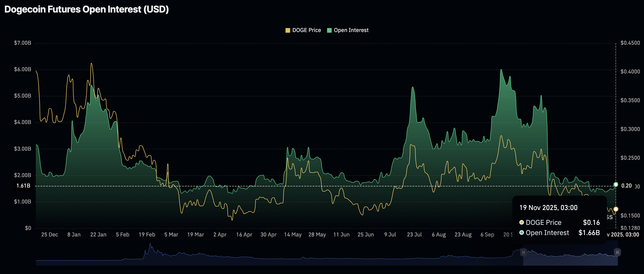Image resolution: width=644 pixels, height=274 pixels.
Task: Click the $7.00B y-axis label
Action: coord(22,43)
